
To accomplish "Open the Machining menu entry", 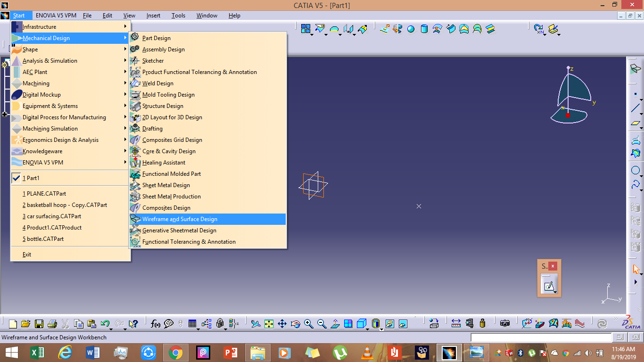I will pos(71,83).
